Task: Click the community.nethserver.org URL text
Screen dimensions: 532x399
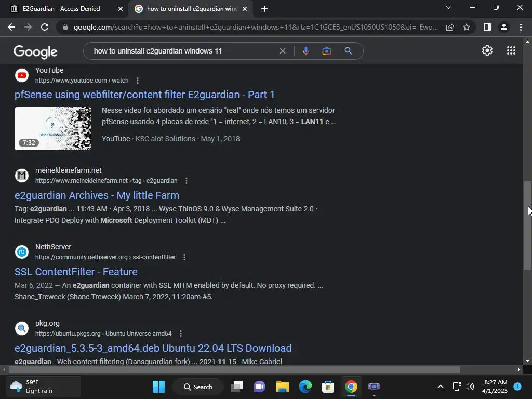Action: tap(105, 257)
